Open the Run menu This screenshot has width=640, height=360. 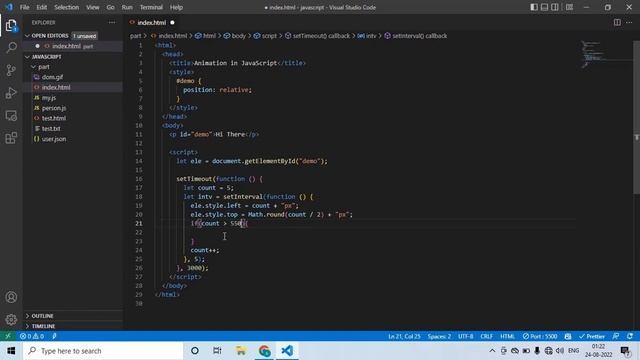[127, 7]
